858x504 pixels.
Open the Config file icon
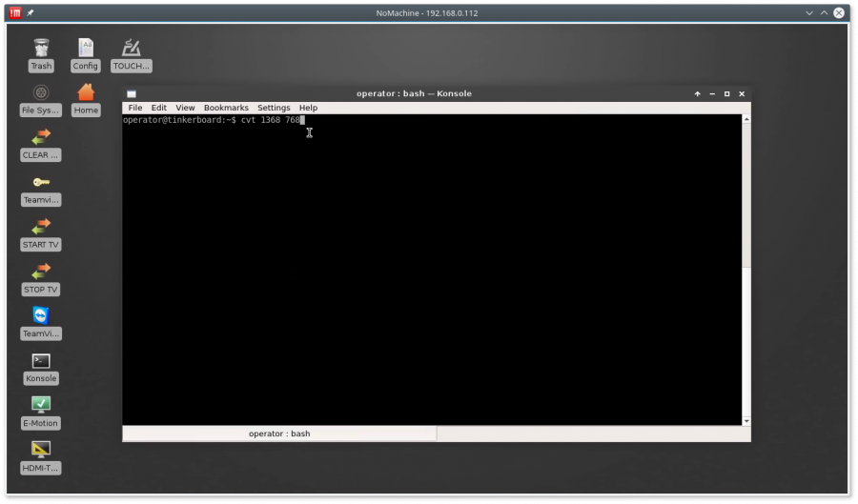click(86, 49)
